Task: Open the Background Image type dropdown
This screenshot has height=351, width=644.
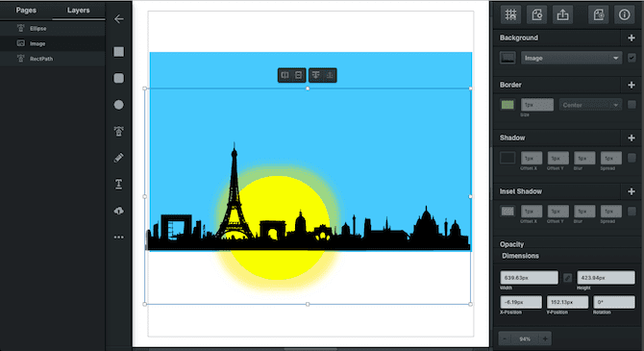Action: (571, 58)
